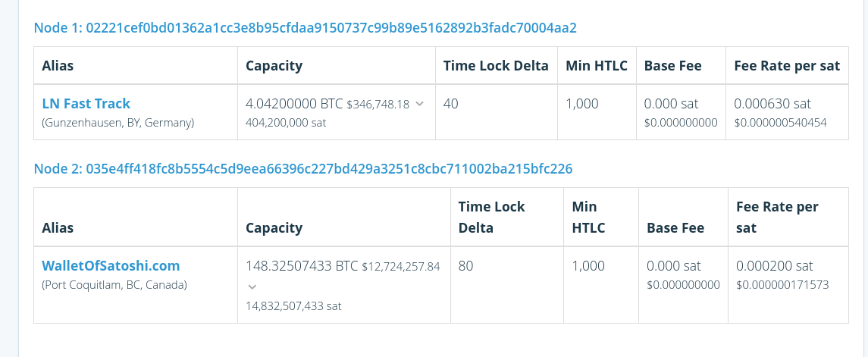868x357 pixels.
Task: Click the Alias header in Node 2 table
Action: pos(58,227)
